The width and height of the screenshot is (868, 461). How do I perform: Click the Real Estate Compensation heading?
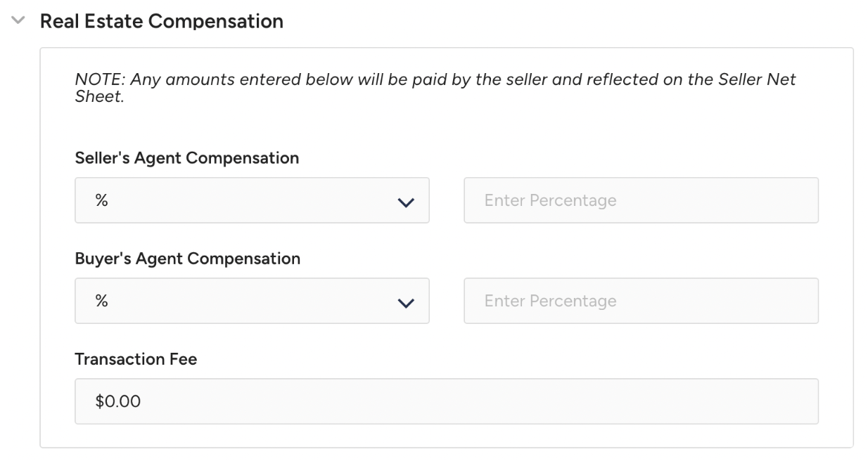(x=161, y=21)
